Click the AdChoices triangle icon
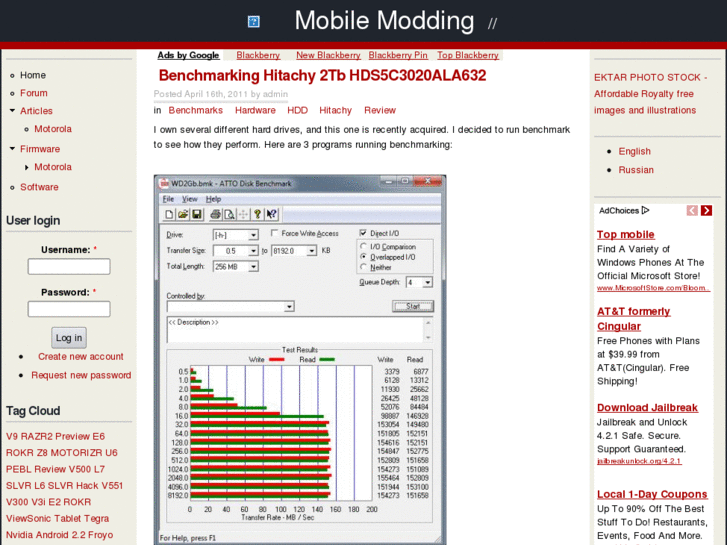 pyautogui.click(x=645, y=211)
